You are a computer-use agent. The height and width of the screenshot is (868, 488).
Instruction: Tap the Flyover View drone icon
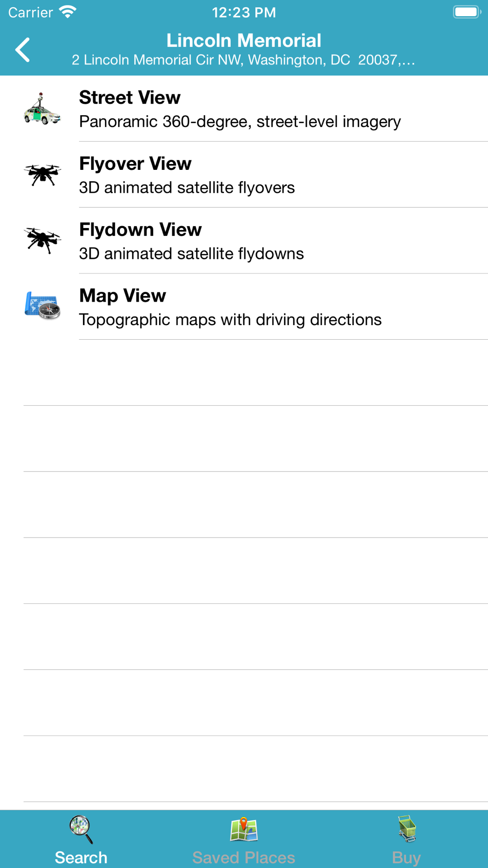click(42, 174)
